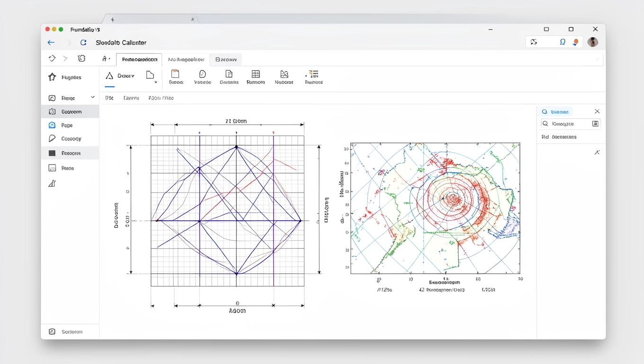The height and width of the screenshot is (364, 644).
Task: Click the orange-topped document icon in the ribbon
Action: click(175, 73)
